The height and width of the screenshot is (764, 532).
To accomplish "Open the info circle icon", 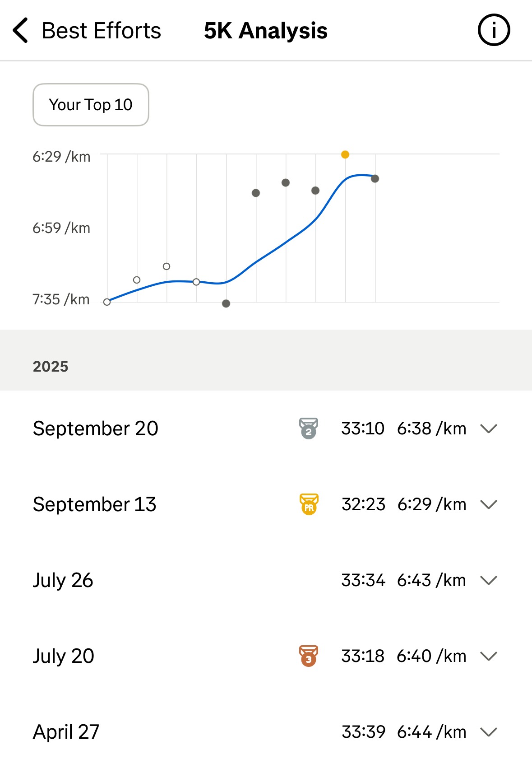I will point(494,31).
